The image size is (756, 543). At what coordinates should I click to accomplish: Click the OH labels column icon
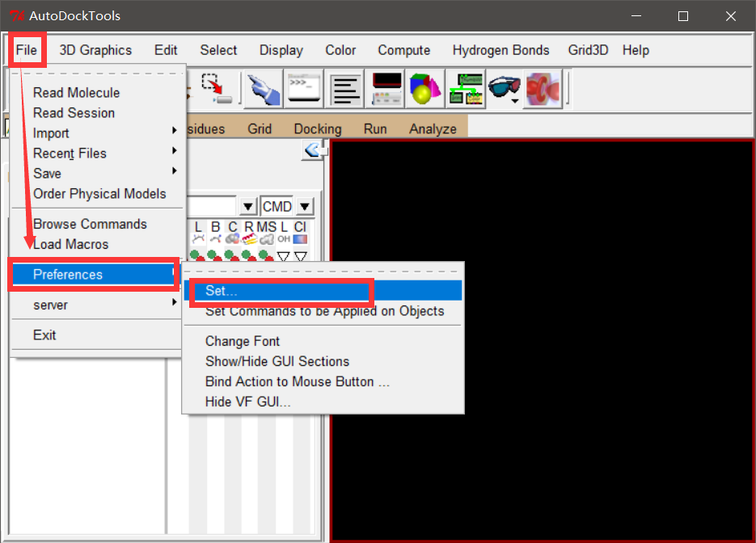[x=284, y=239]
